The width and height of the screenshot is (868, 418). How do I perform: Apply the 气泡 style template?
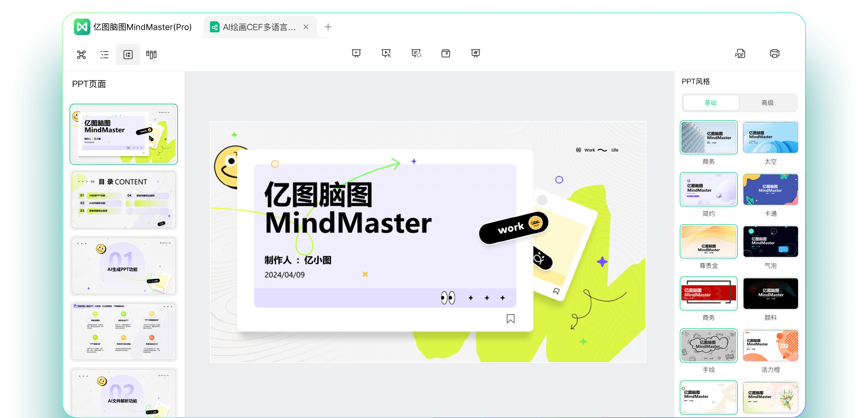point(770,241)
